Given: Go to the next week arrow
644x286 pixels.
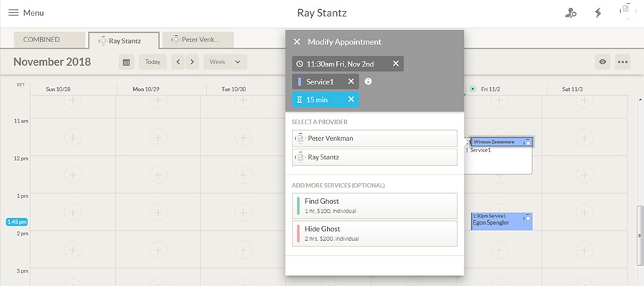Looking at the screenshot, I should coord(192,62).
